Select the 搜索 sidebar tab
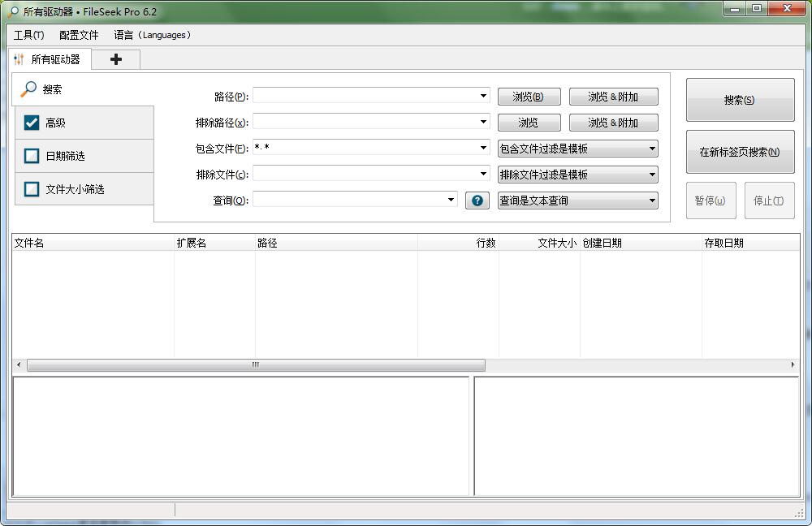Screen dimensions: 812x526 click(83, 89)
